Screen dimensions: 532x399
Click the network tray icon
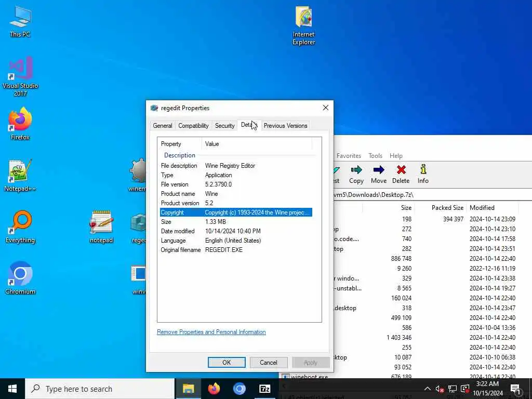pos(453,389)
